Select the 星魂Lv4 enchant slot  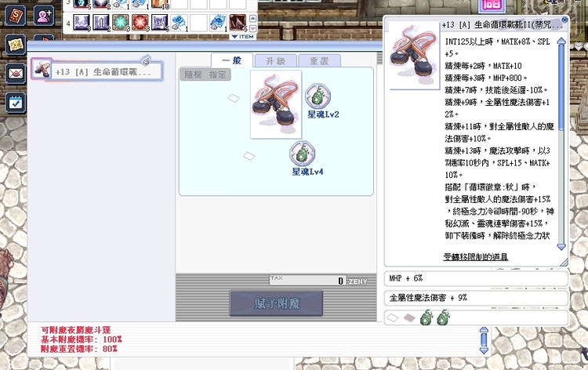tap(303, 154)
